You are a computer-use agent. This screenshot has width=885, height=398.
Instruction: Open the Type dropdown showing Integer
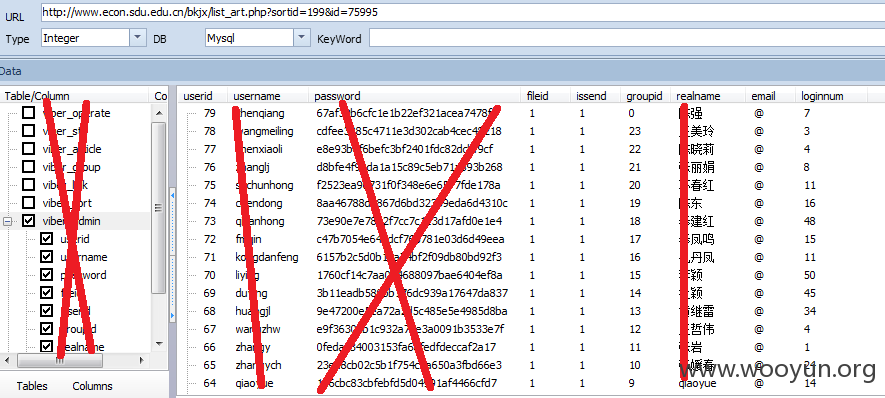[x=138, y=38]
